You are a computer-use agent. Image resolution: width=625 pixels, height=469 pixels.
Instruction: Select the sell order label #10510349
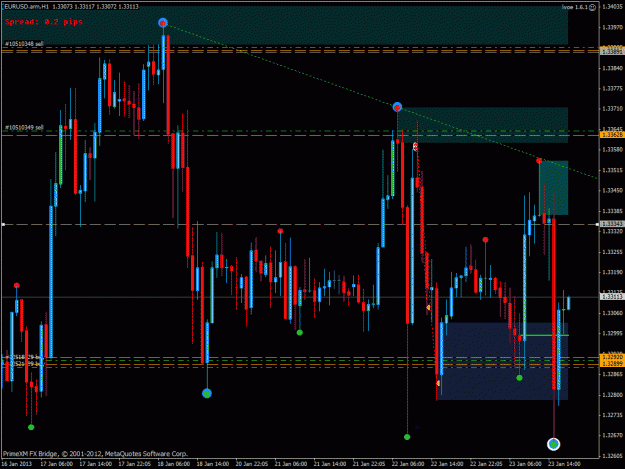(24, 128)
